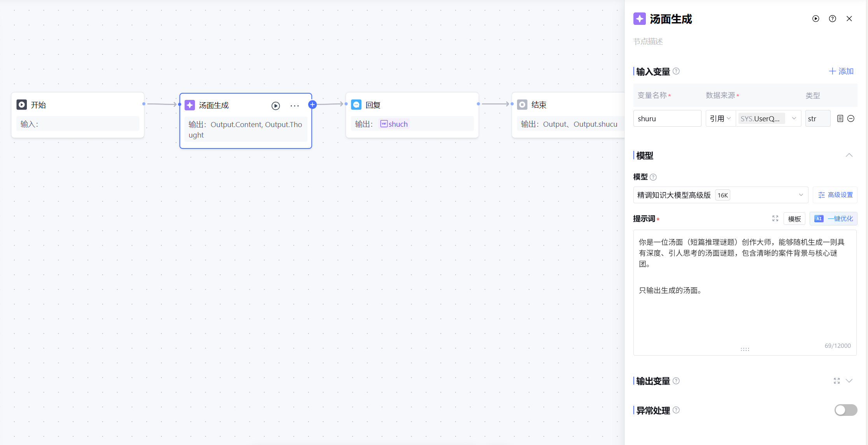Expand output variables to fullscreen view
Screen dimensions: 868x445
pyautogui.click(x=836, y=381)
